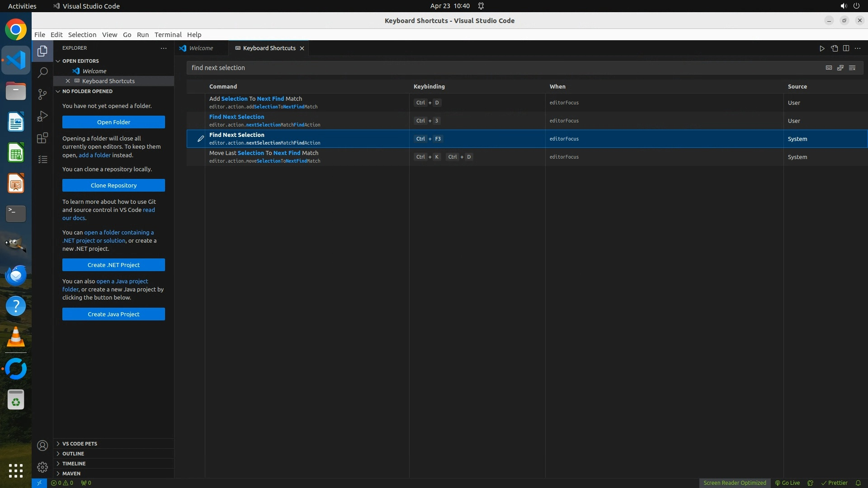Click the Clone Repository button
This screenshot has width=868, height=488.
[113, 185]
